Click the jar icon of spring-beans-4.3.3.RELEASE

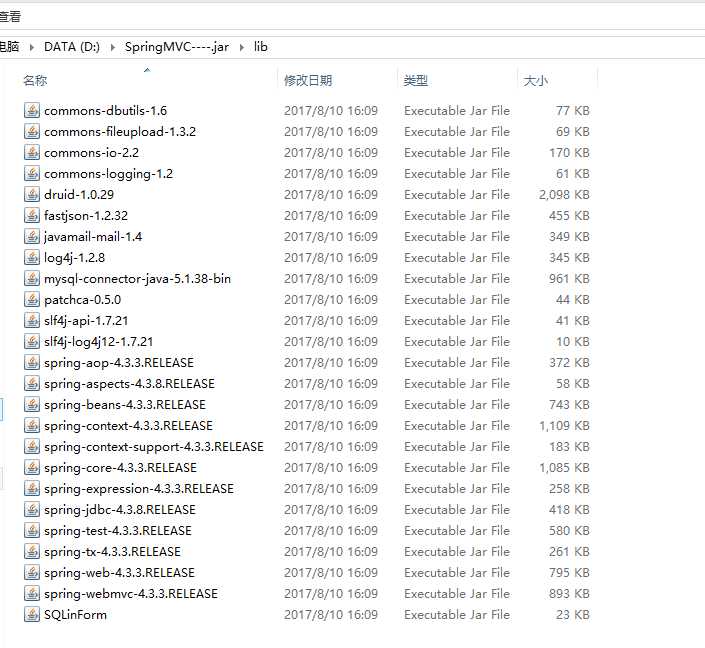(31, 404)
